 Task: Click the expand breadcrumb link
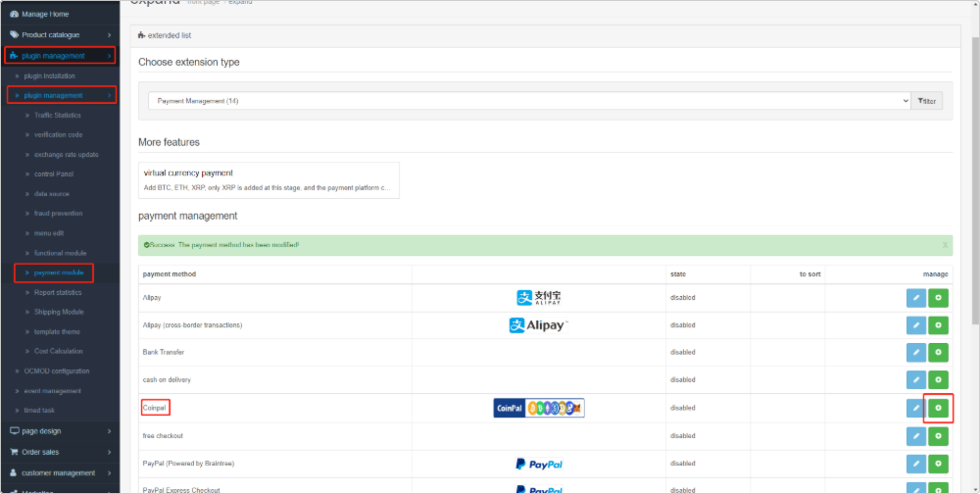click(x=241, y=3)
